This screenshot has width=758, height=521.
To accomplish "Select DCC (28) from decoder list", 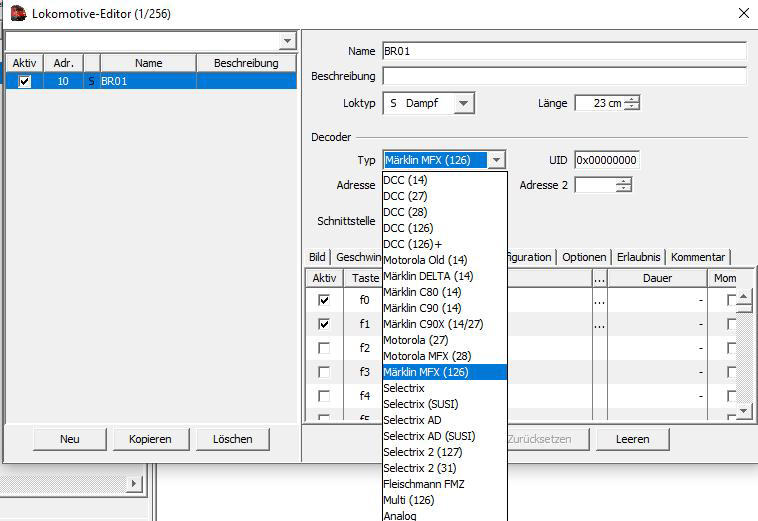I will 405,212.
